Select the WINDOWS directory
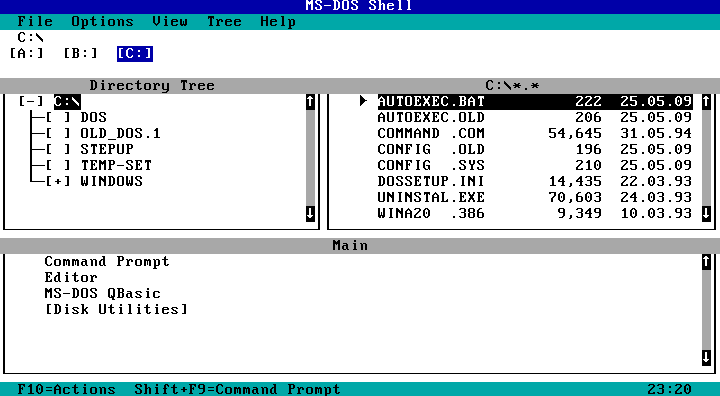720x396 pixels. pos(112,181)
